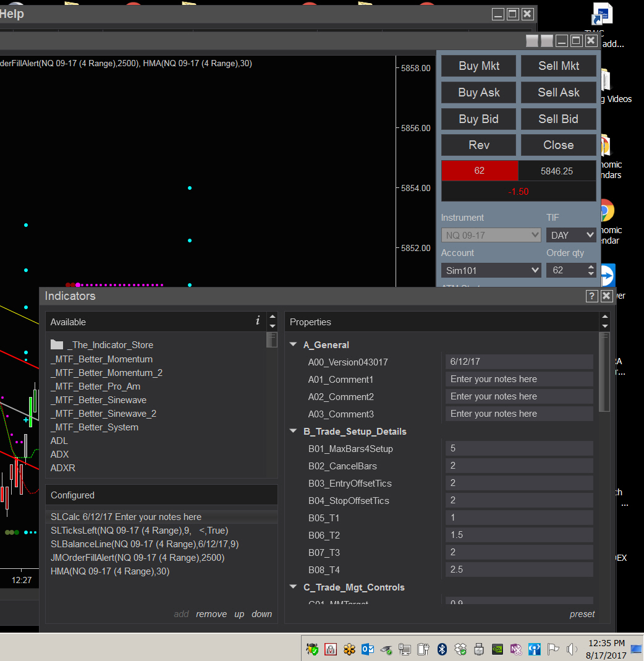Click the red position quantity 62 cell
Viewport: 644px width, 661px height.
480,170
